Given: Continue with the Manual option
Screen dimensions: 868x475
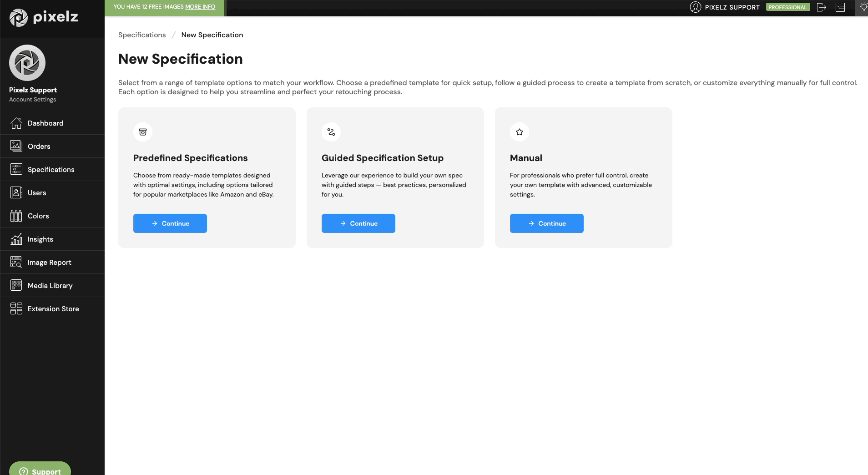Looking at the screenshot, I should pyautogui.click(x=547, y=223).
